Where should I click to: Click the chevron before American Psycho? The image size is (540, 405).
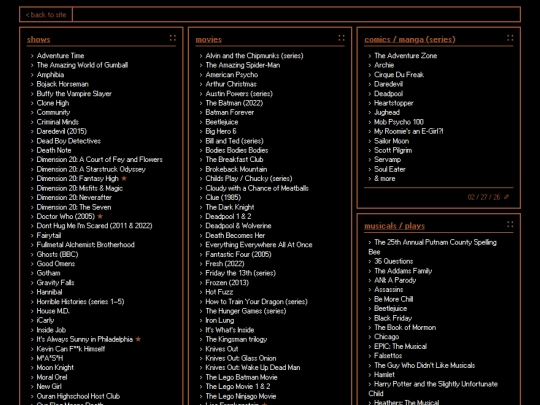pos(201,75)
